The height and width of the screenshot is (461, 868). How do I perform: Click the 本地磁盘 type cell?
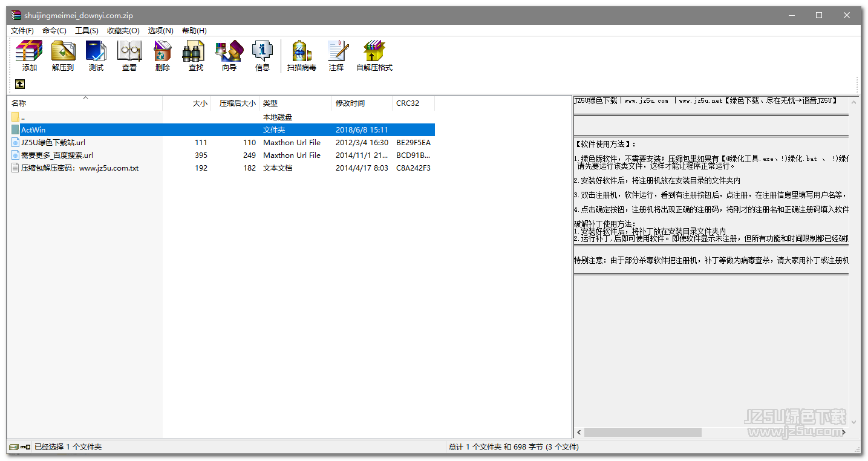(278, 117)
